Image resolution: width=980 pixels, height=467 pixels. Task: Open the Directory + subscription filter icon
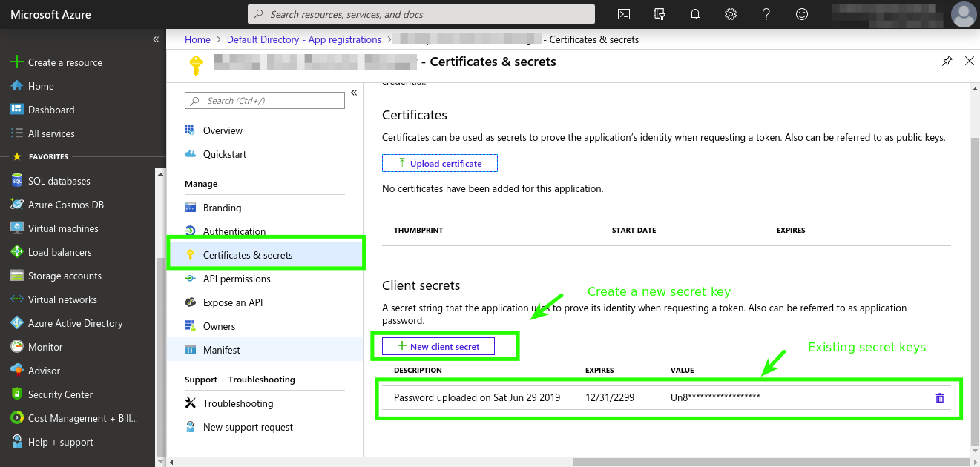point(660,14)
